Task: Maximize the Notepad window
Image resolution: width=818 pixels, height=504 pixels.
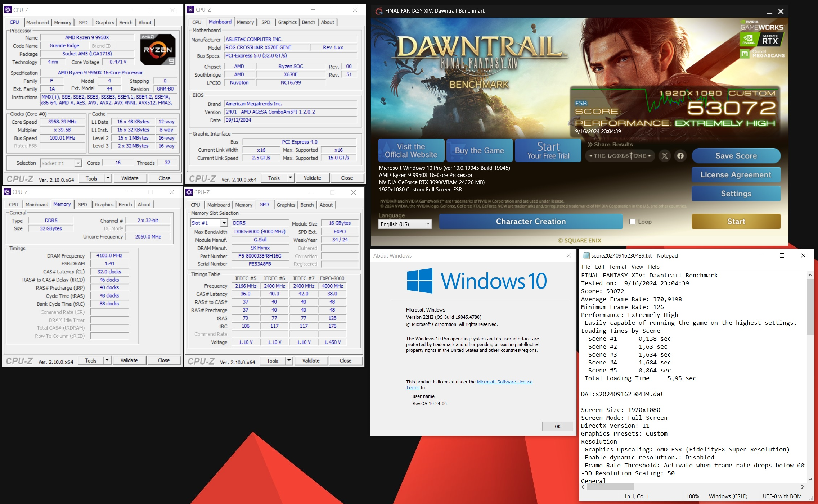Action: point(782,255)
